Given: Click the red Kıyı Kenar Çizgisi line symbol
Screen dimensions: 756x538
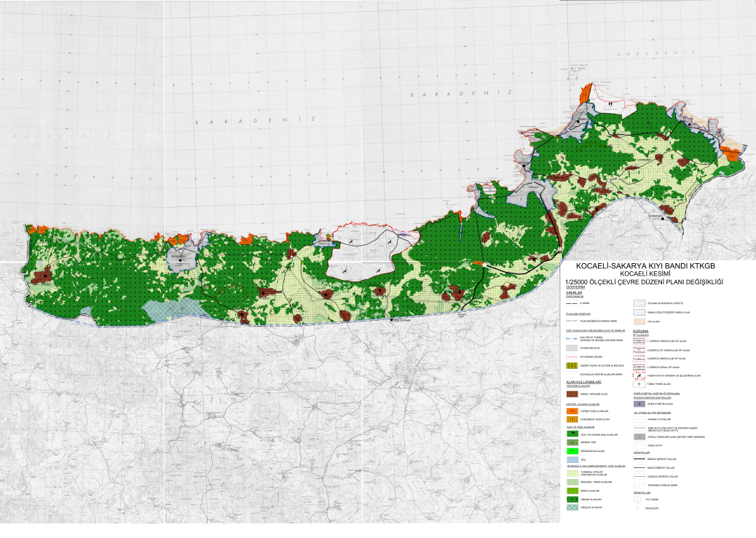Looking at the screenshot, I should [572, 356].
